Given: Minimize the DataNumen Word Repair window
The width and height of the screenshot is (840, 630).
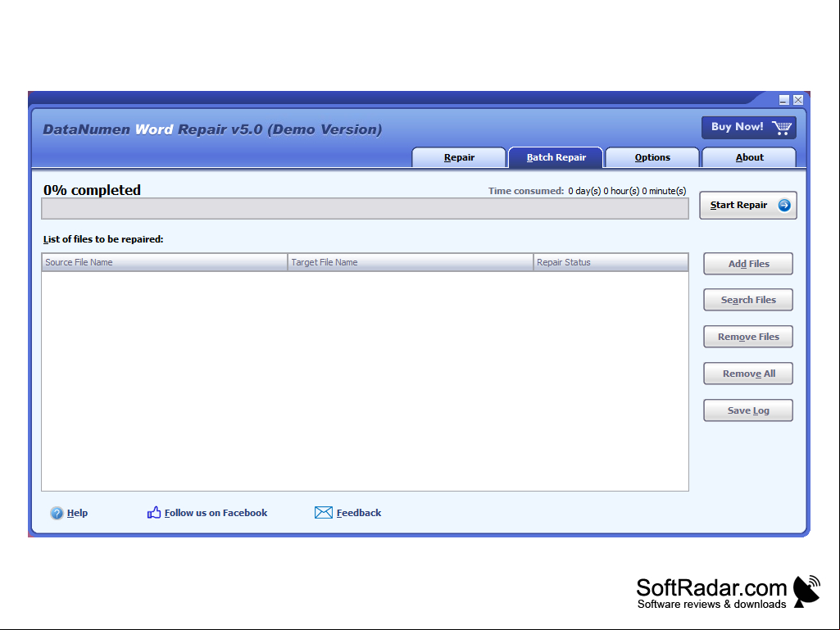Looking at the screenshot, I should point(783,100).
